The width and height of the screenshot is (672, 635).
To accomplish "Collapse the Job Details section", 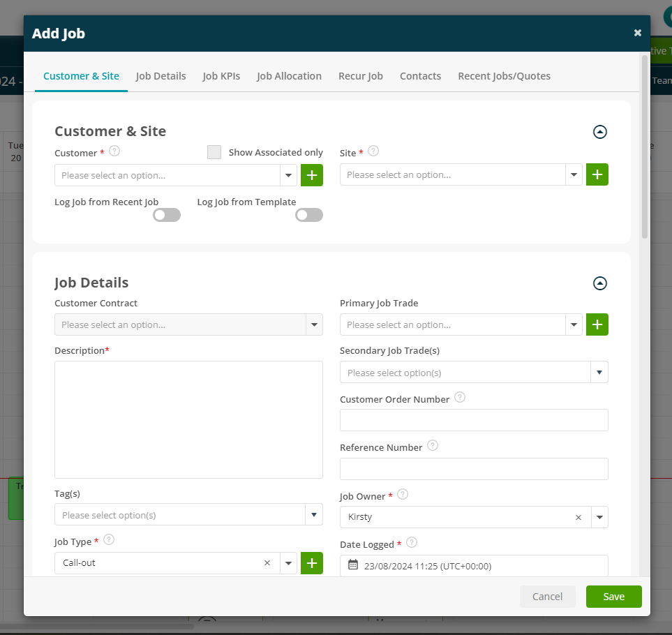I will click(600, 283).
